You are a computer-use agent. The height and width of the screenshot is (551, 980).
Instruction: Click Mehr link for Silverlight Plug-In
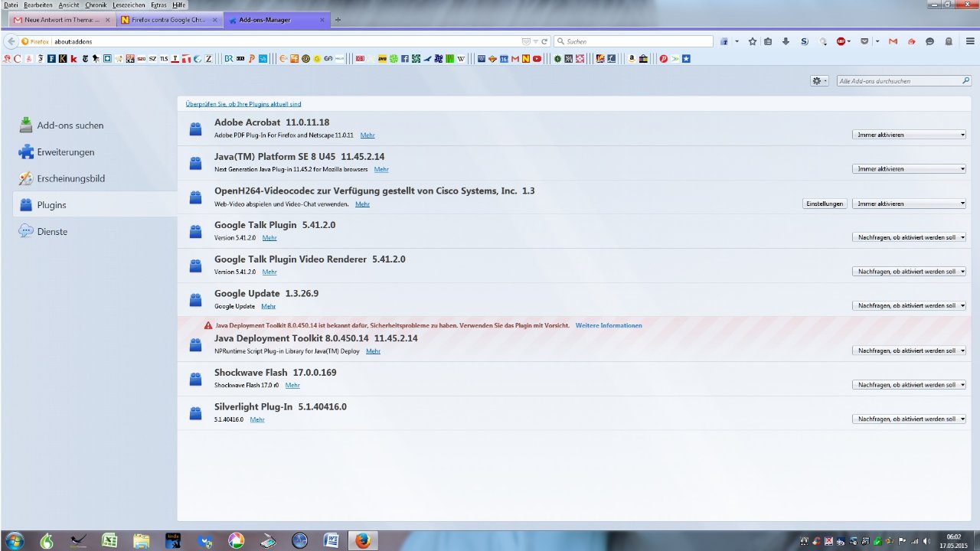pyautogui.click(x=257, y=419)
